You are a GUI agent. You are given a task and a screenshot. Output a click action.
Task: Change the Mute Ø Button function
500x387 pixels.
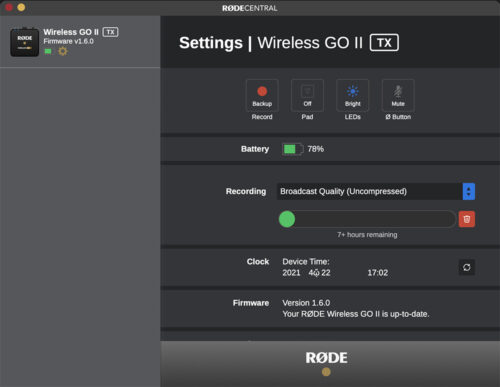pyautogui.click(x=398, y=96)
